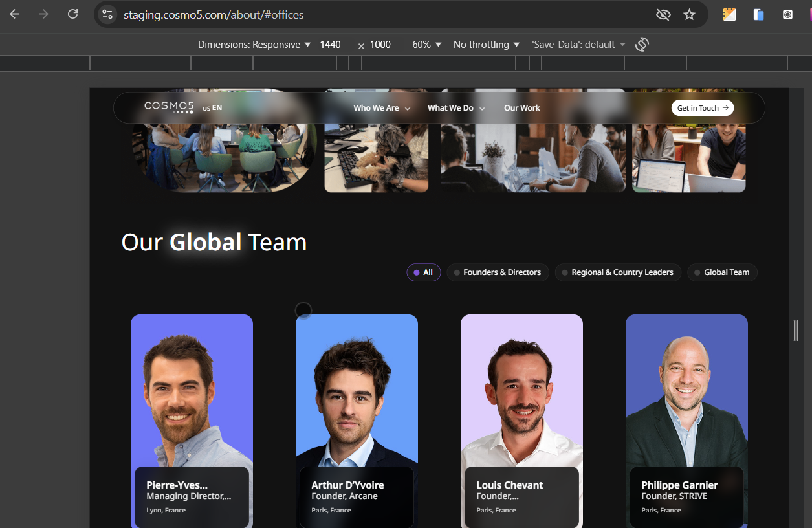The height and width of the screenshot is (528, 812).
Task: Click the Founder, STRIVE subtitle
Action: point(674,496)
